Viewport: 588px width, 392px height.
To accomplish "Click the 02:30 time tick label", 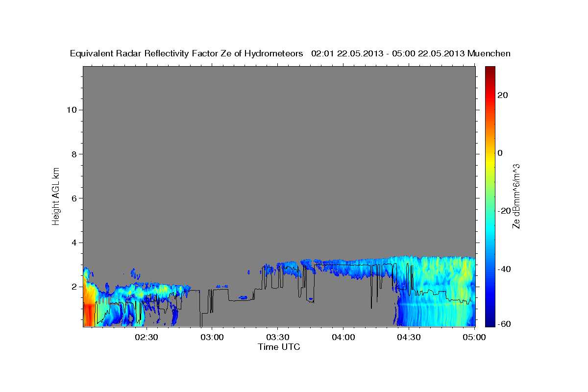I will [147, 337].
